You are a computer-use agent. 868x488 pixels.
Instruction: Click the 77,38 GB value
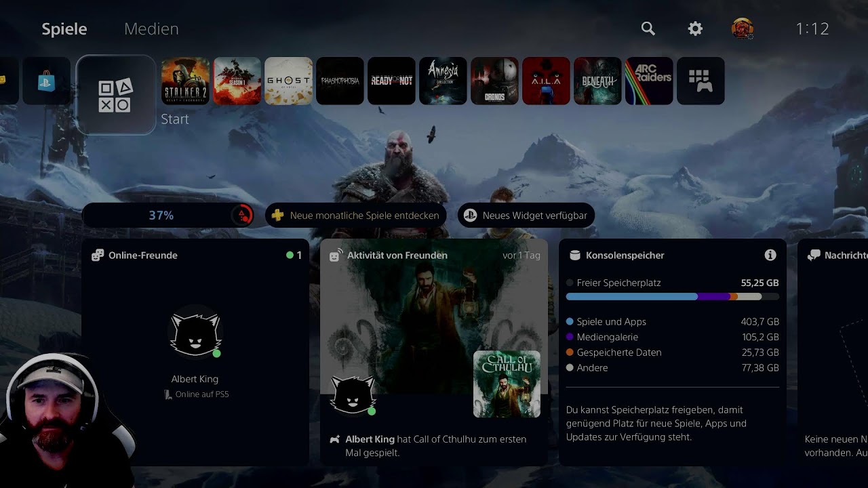click(x=760, y=368)
